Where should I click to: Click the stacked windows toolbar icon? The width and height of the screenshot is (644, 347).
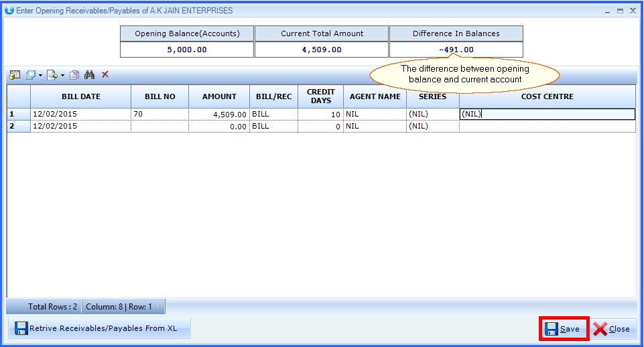(30, 75)
